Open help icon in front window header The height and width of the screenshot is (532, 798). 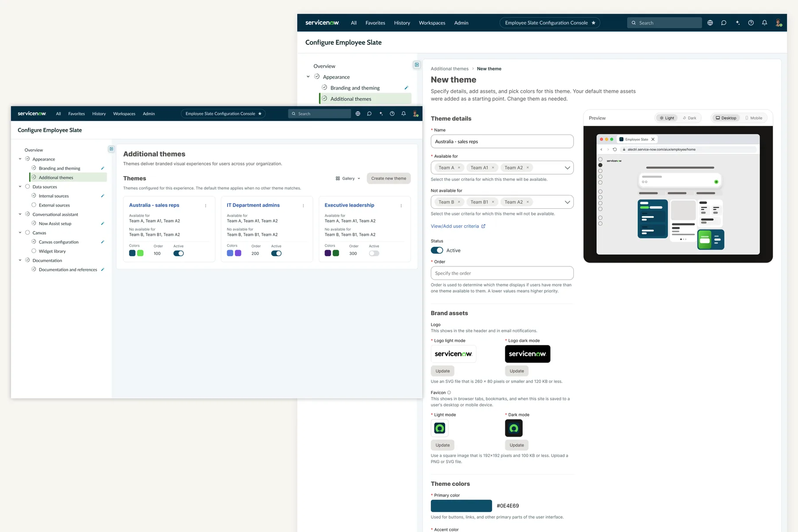click(x=392, y=114)
